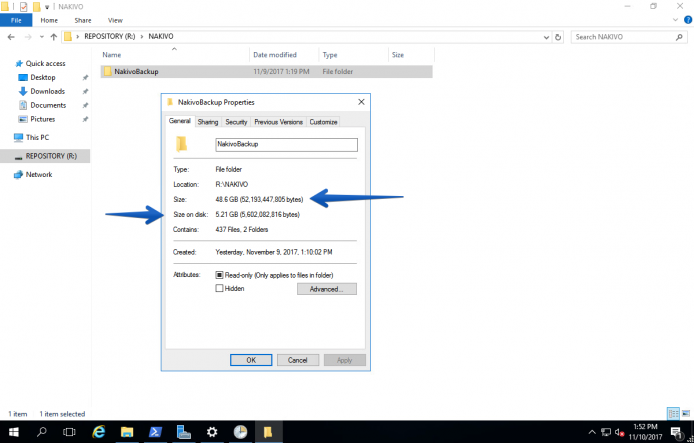The height and width of the screenshot is (443, 694).
Task: Toggle the Read-only attribute checkbox
Action: tap(219, 275)
